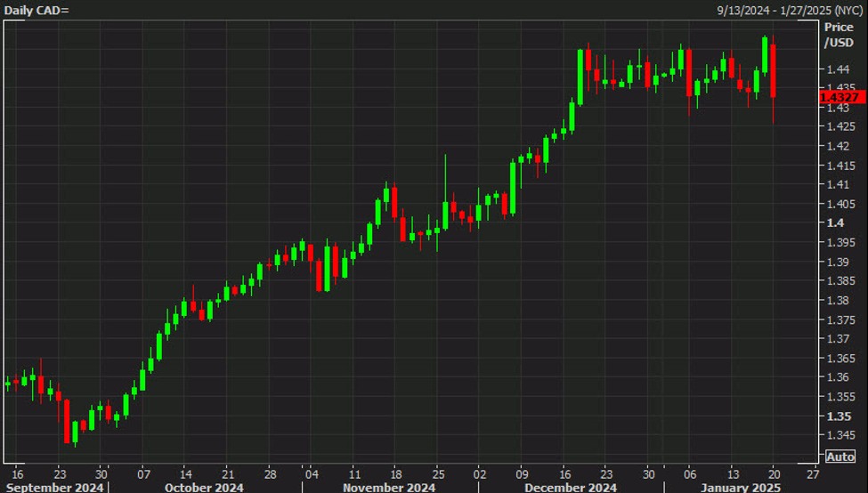The height and width of the screenshot is (493, 868).
Task: Jump to the January 2025 month label
Action: pyautogui.click(x=742, y=487)
